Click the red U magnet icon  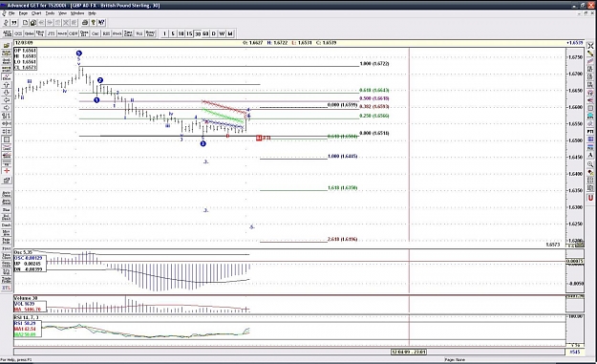(x=590, y=198)
